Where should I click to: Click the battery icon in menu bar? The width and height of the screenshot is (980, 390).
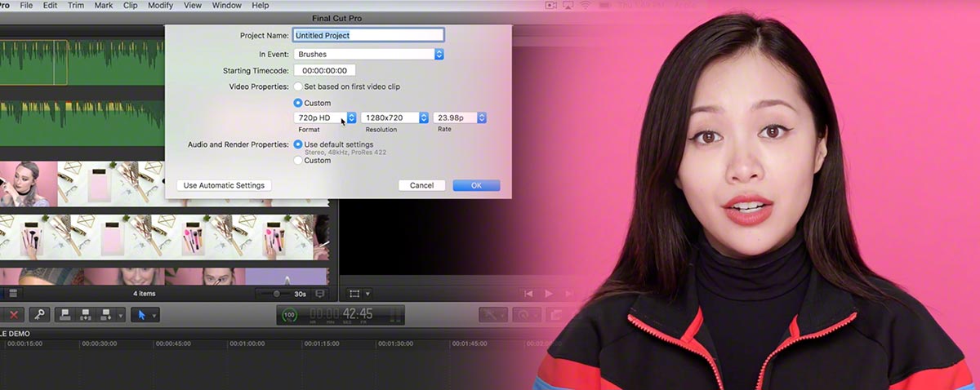(604, 5)
